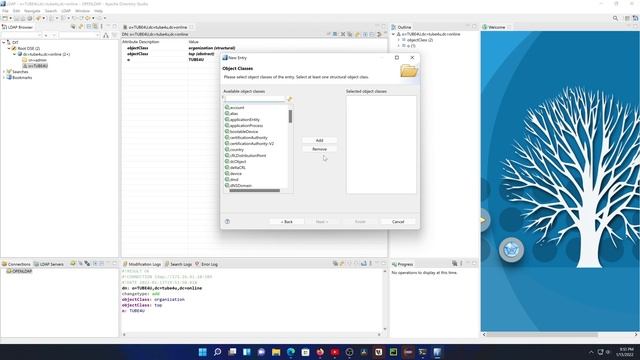Select the OPENLDAP connection
Viewport: 640px width, 360px height.
point(19,271)
